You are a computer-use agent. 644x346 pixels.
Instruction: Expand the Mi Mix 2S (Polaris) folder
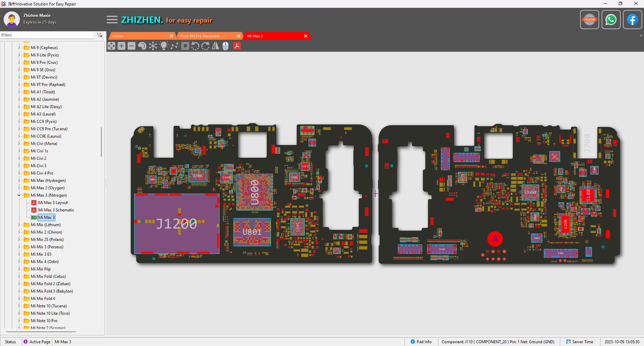click(19, 239)
